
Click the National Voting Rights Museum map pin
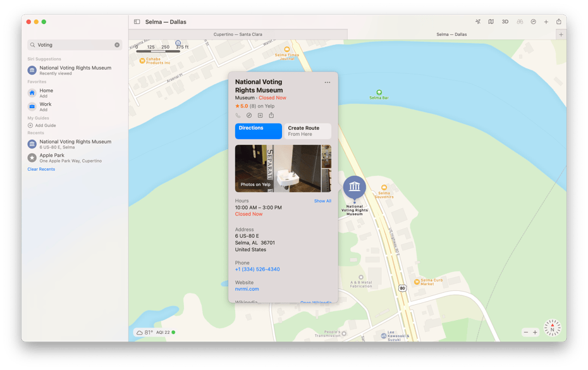click(354, 187)
